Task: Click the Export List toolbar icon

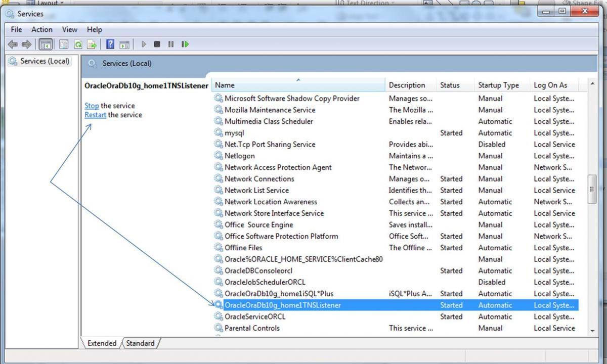Action: [92, 44]
